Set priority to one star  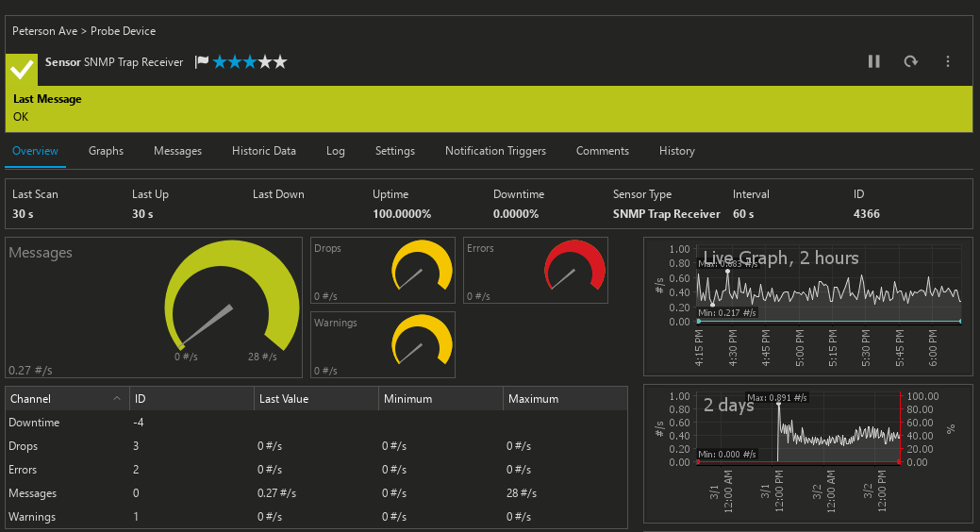click(x=220, y=62)
